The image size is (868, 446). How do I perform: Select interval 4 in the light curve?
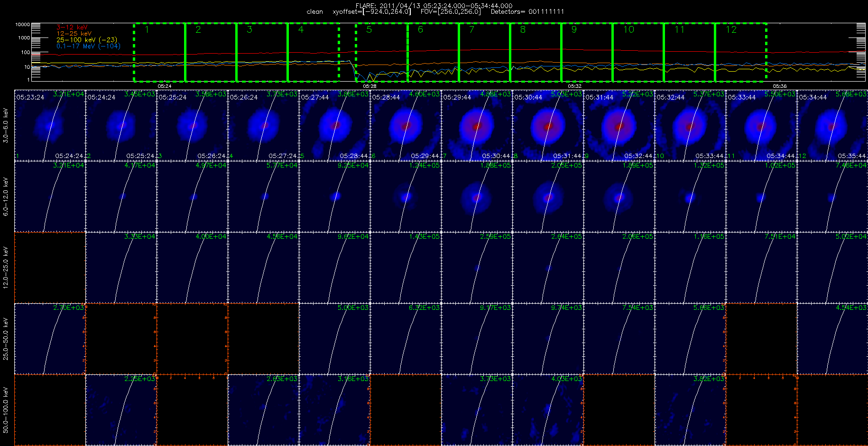click(x=313, y=52)
